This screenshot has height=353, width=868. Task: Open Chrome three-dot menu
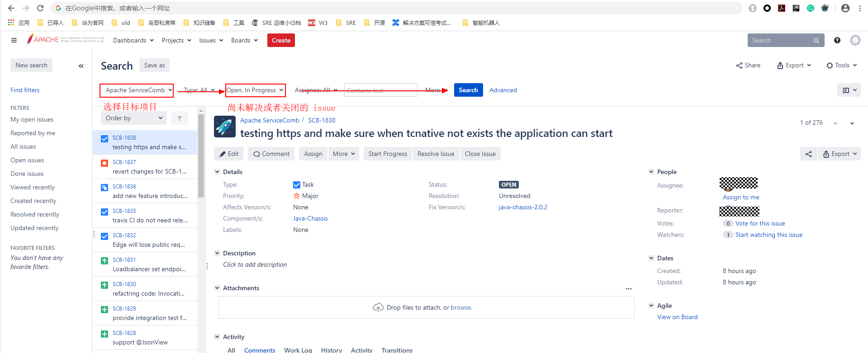coord(860,8)
